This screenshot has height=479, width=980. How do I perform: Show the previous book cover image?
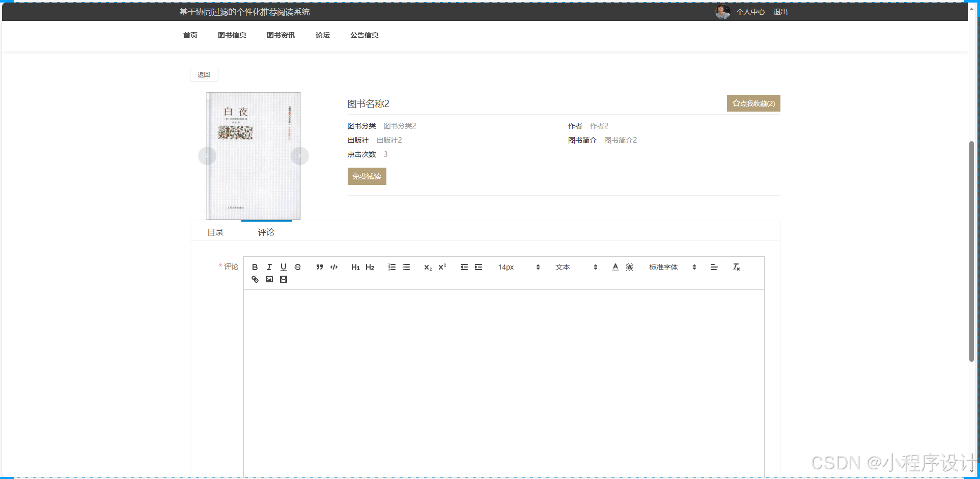coord(207,156)
